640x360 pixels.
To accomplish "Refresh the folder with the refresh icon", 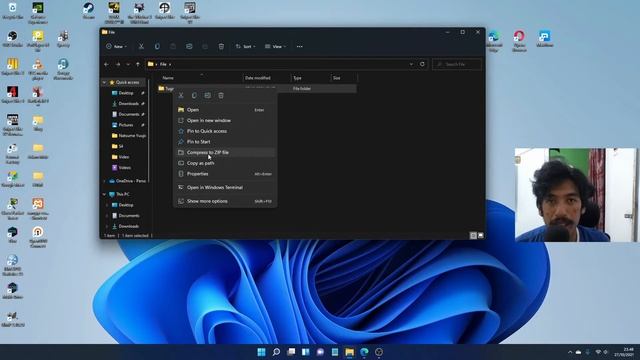I will (422, 64).
